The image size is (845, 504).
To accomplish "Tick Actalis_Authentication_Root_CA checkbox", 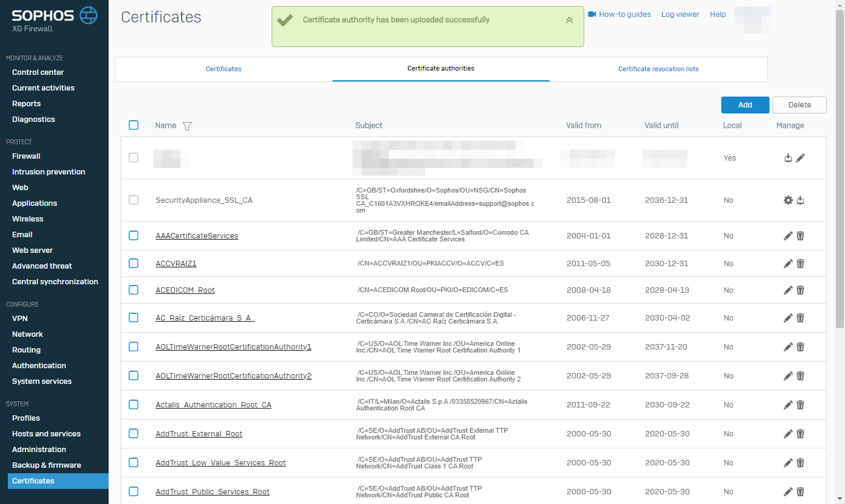I will pyautogui.click(x=133, y=404).
